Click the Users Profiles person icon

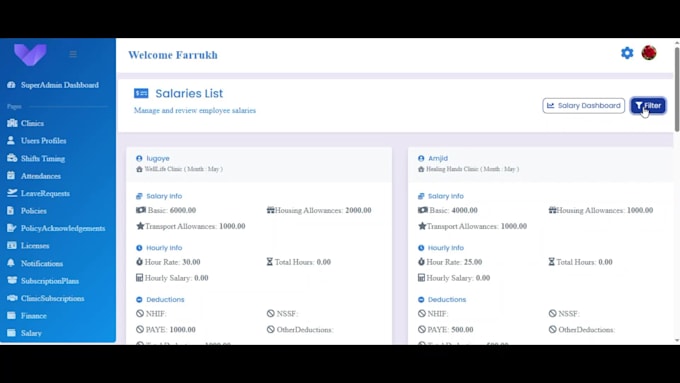pos(11,140)
